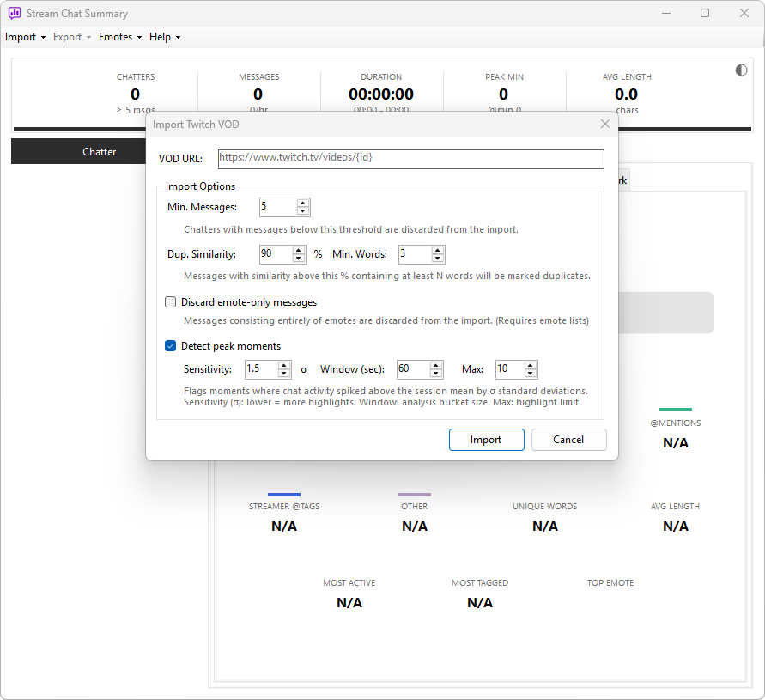765x700 pixels.
Task: Increase Min. Messages with up arrow
Action: pos(303,203)
